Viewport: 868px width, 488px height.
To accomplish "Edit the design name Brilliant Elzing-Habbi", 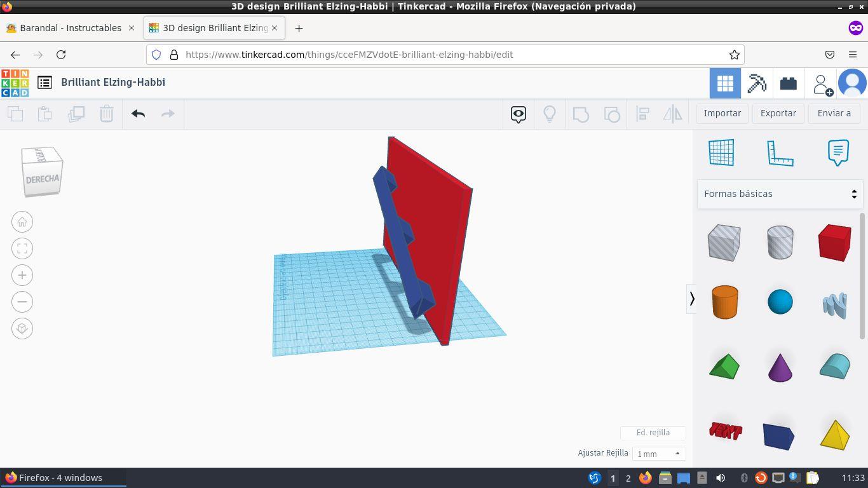I will (x=113, y=82).
